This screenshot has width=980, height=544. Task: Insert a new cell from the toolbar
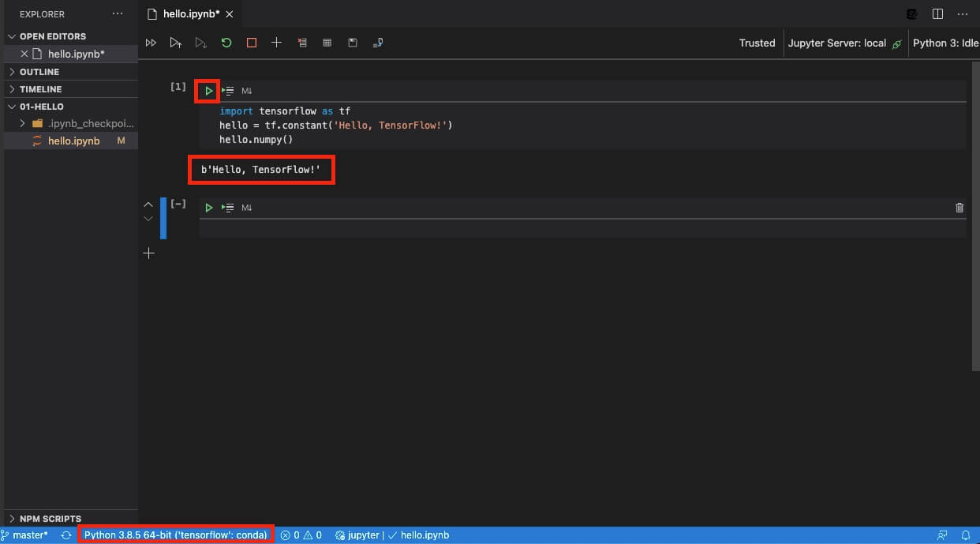point(277,43)
